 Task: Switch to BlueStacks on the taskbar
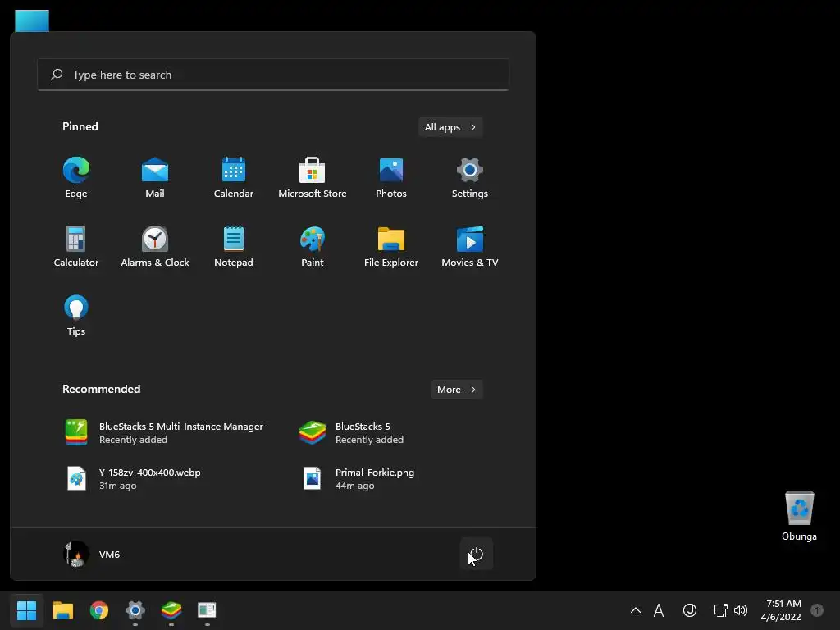(x=171, y=610)
